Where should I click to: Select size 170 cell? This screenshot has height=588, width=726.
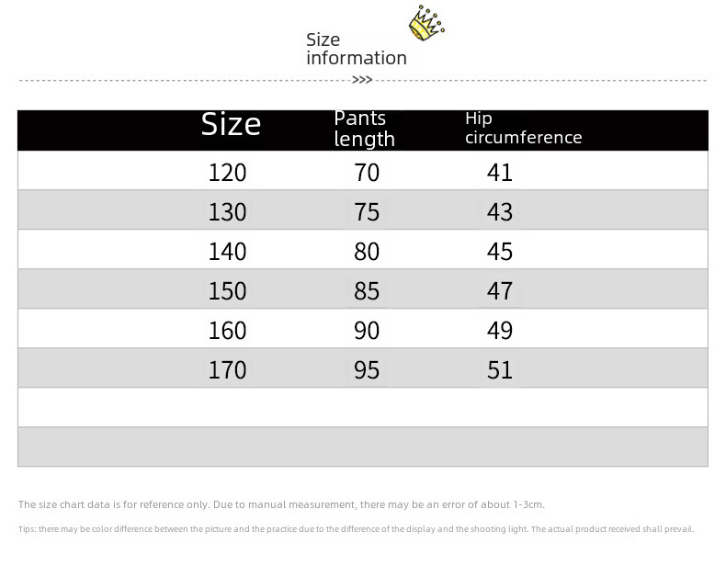[227, 370]
